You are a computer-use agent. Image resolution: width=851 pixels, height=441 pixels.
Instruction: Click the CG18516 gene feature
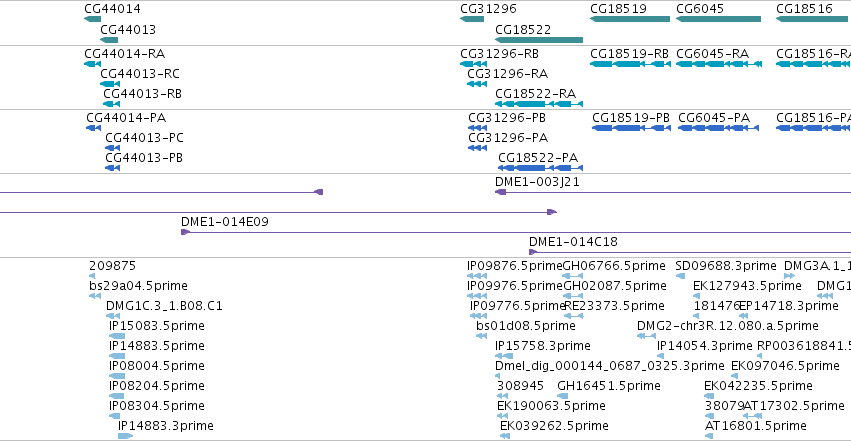tap(813, 19)
